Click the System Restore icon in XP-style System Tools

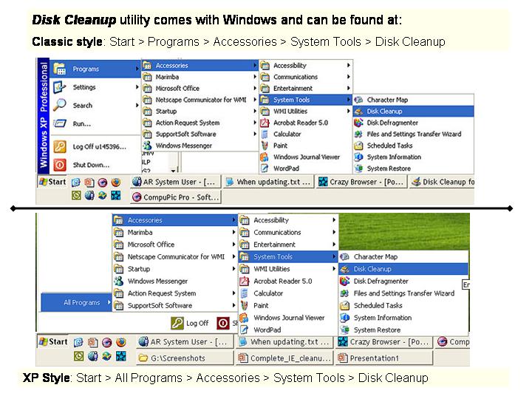pyautogui.click(x=345, y=330)
